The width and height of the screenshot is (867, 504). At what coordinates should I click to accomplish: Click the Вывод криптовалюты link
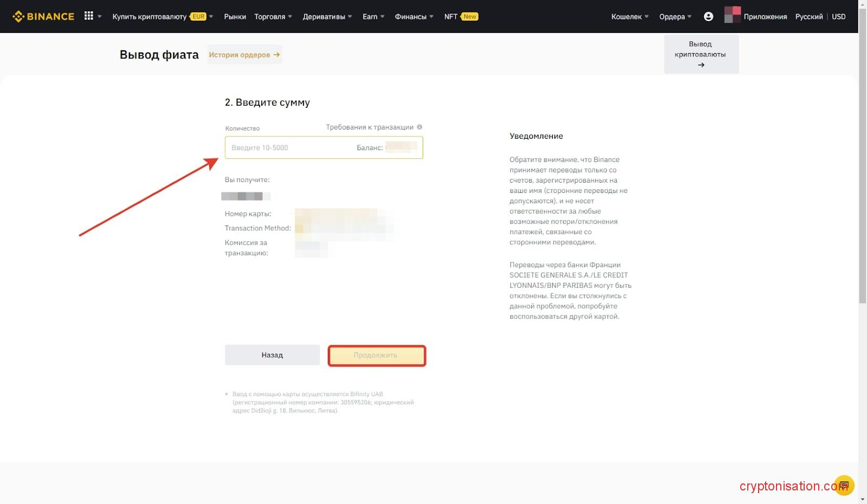(x=701, y=54)
